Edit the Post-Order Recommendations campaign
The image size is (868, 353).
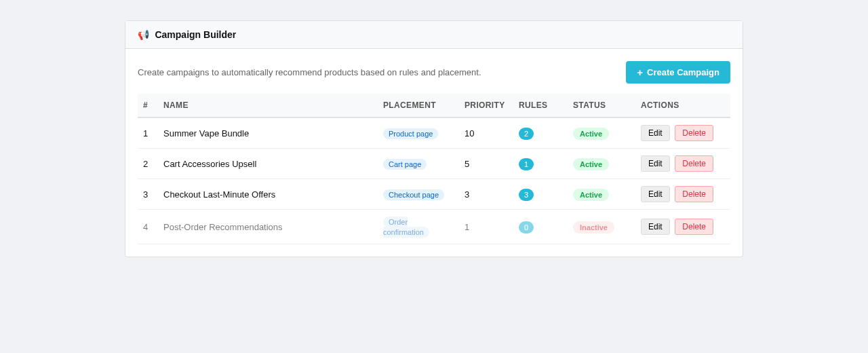pyautogui.click(x=655, y=227)
